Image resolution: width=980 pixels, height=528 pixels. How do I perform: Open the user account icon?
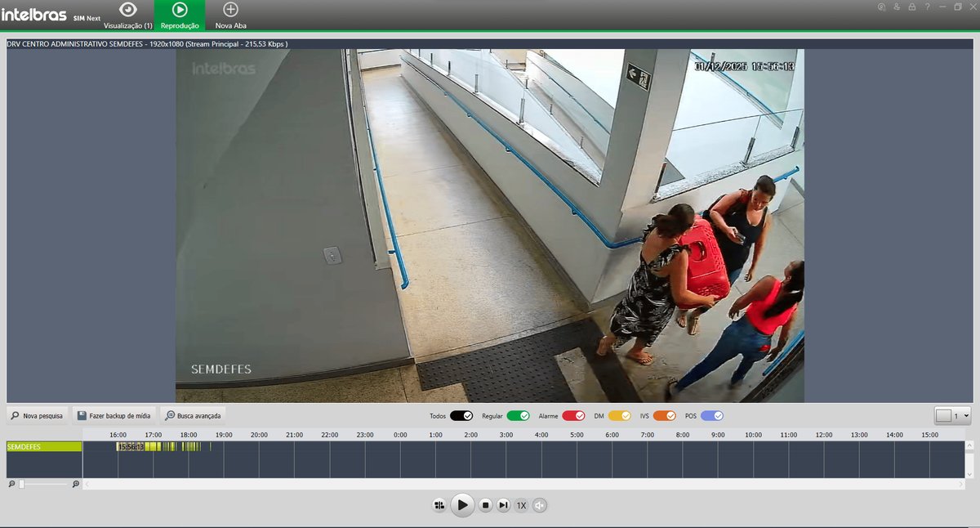(897, 7)
